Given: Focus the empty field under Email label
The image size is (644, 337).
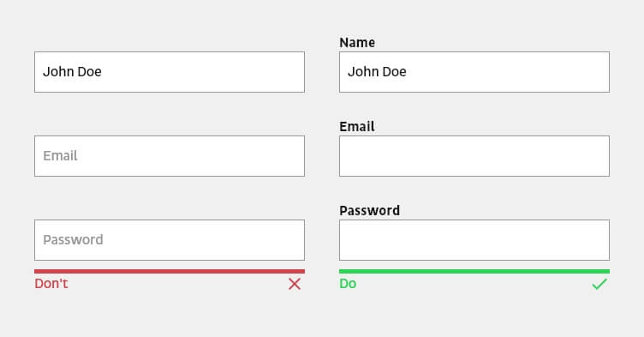Looking at the screenshot, I should pos(474,156).
